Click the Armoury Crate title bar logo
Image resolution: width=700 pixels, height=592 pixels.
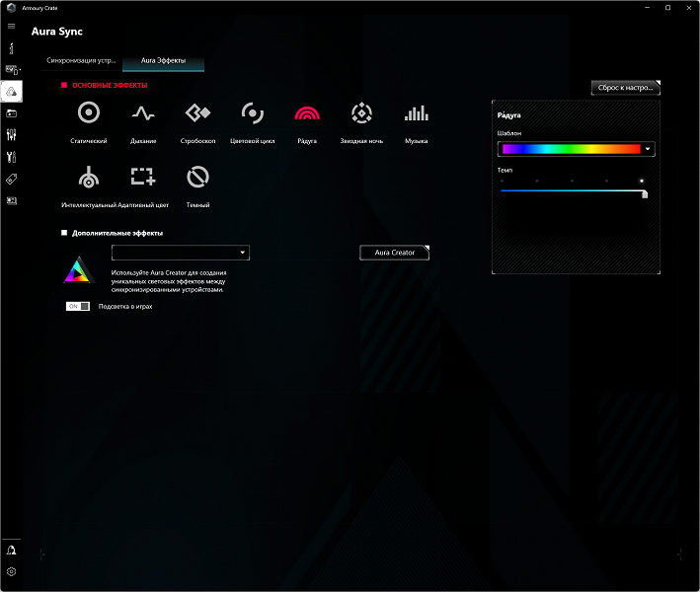[12, 8]
